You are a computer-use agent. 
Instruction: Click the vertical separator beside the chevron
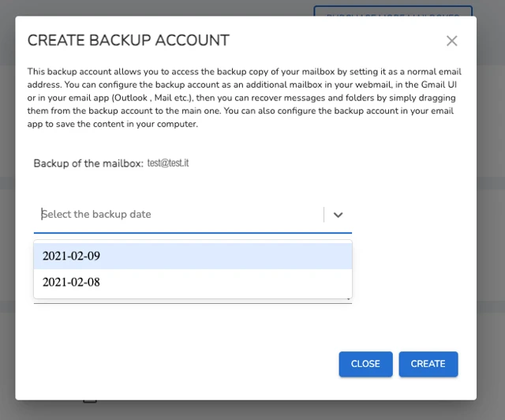324,215
